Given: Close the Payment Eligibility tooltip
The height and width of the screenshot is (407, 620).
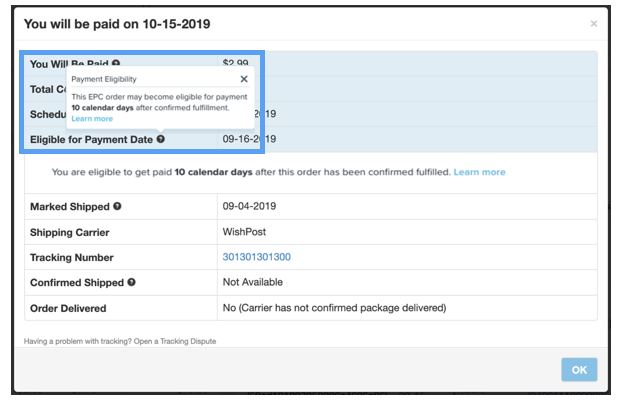Looking at the screenshot, I should 244,78.
